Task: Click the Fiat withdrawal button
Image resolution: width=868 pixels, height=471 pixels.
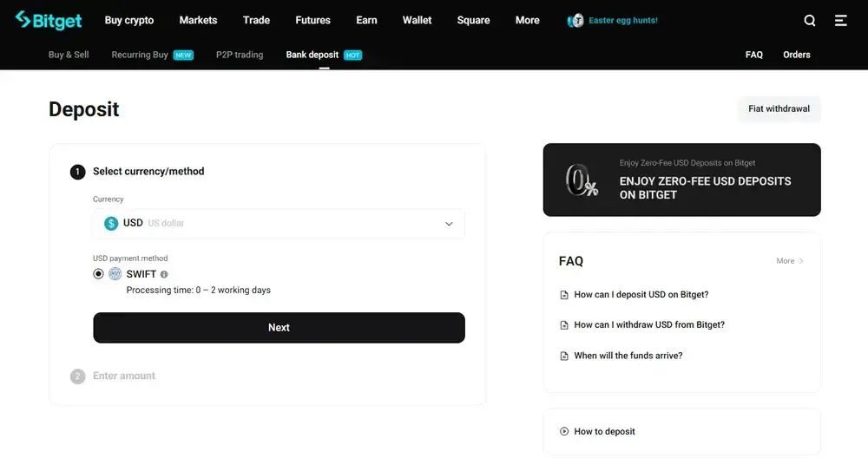Action: [779, 108]
